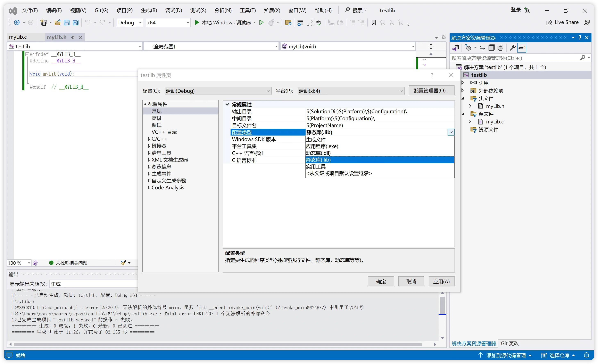Click the Solution Explorer auto-hide pin
This screenshot has height=364, width=598.
(580, 38)
